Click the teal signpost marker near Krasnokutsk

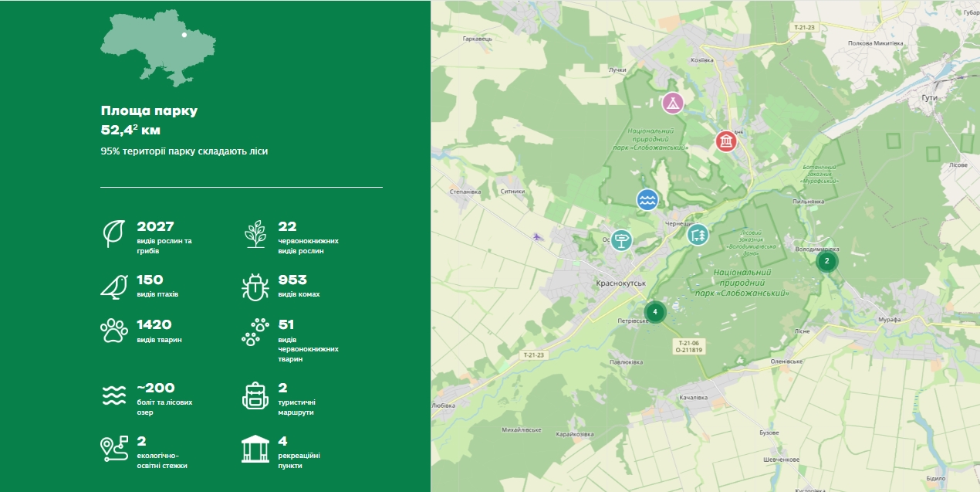click(x=621, y=239)
